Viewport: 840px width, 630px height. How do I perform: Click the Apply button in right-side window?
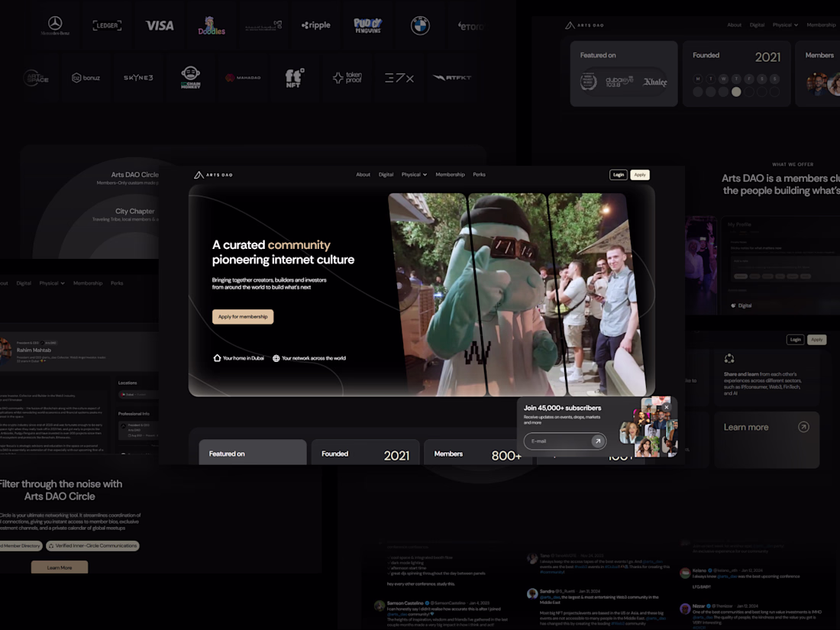click(x=816, y=340)
